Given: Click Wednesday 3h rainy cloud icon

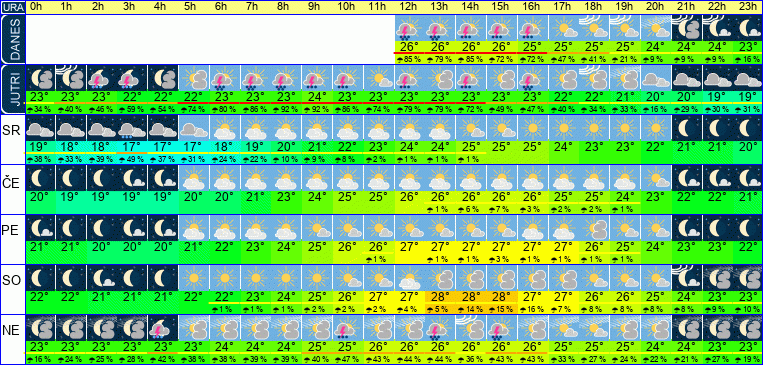Looking at the screenshot, I should pyautogui.click(x=132, y=128).
